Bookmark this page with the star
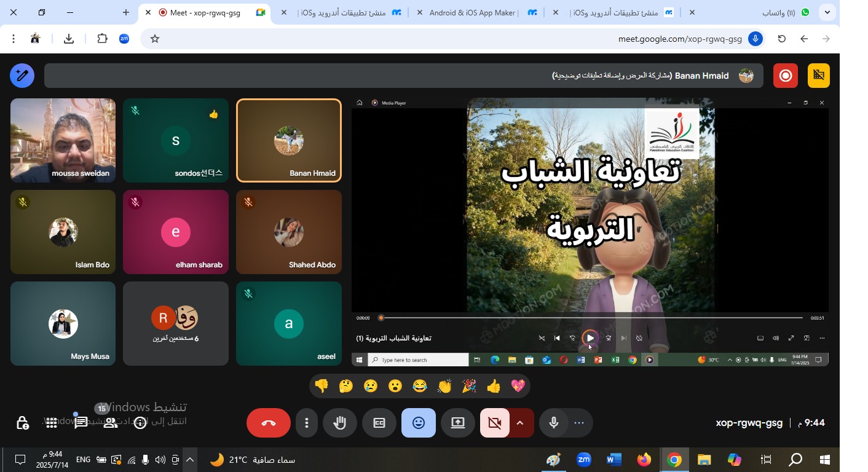Image resolution: width=868 pixels, height=472 pixels. coord(155,39)
